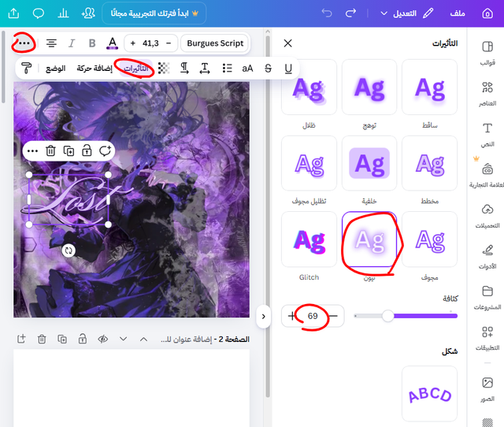Select the مخطط outline text effect
The width and height of the screenshot is (504, 427).
429,163
